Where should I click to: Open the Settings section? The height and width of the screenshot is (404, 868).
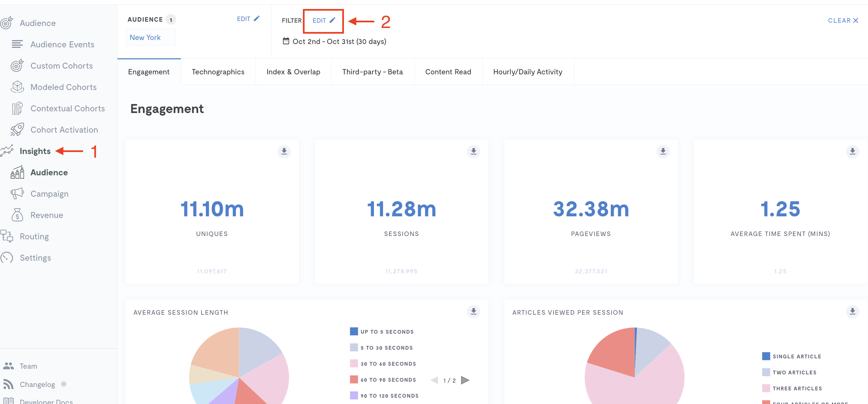click(x=35, y=258)
